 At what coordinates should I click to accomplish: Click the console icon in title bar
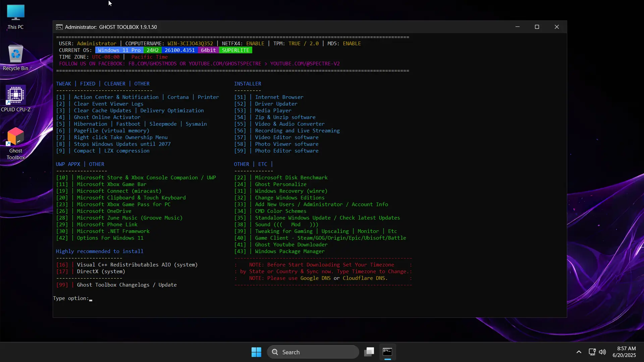coord(59,27)
